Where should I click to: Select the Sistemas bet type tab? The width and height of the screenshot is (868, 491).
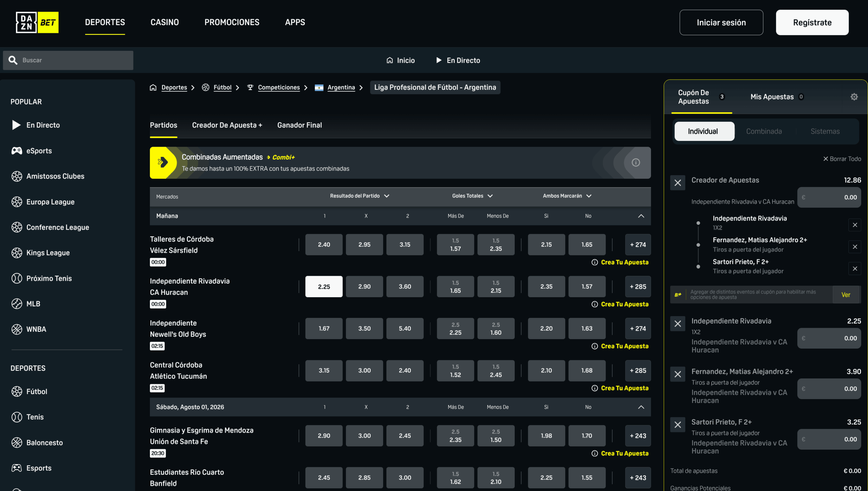pos(825,131)
